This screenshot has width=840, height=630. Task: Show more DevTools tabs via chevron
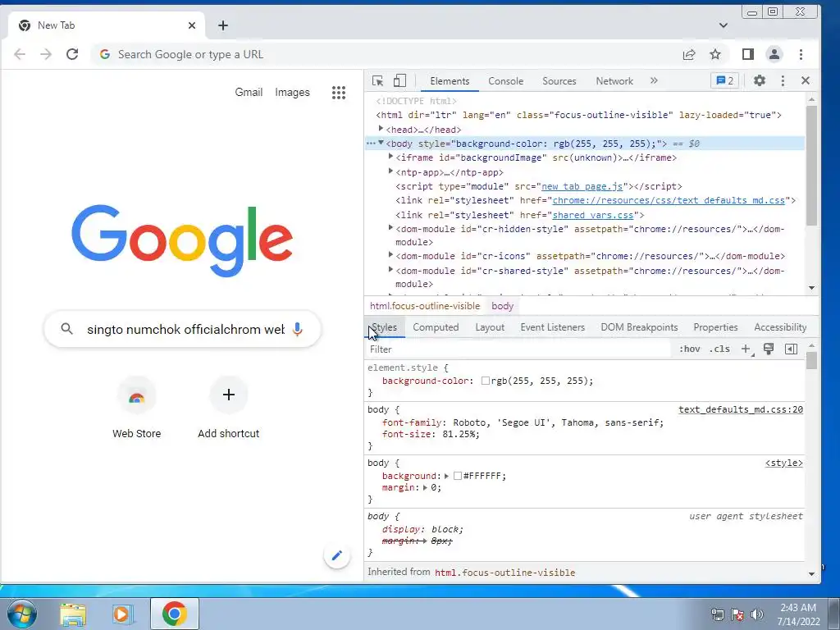[654, 80]
